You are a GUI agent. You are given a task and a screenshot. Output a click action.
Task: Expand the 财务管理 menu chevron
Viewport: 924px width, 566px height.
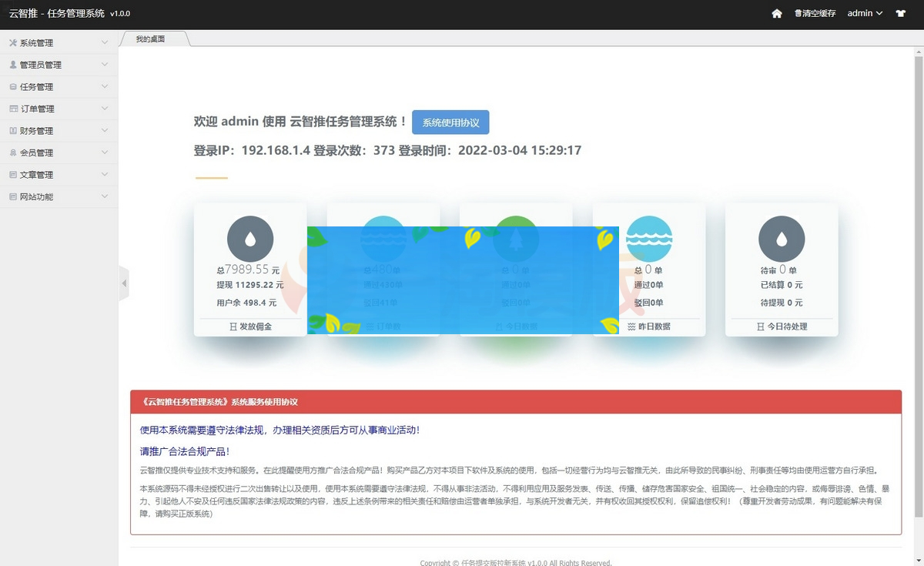[104, 130]
